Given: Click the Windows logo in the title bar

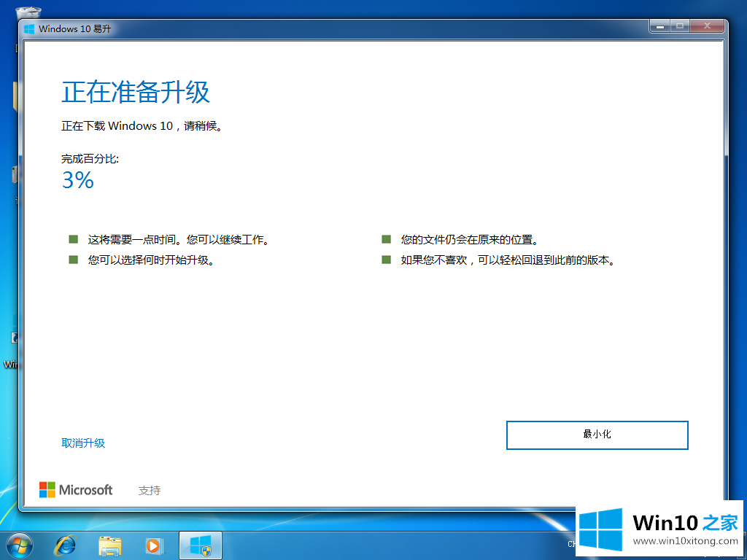Looking at the screenshot, I should pos(29,29).
